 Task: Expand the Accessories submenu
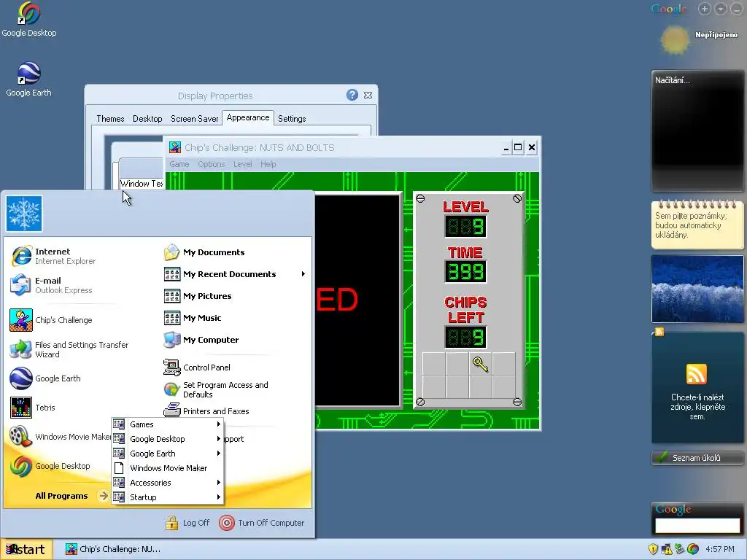pyautogui.click(x=167, y=483)
